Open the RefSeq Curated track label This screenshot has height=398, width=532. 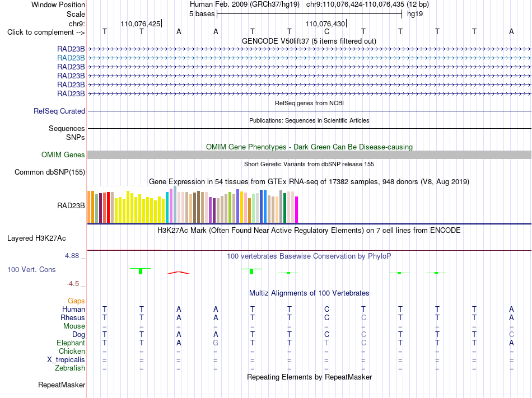[x=59, y=111]
